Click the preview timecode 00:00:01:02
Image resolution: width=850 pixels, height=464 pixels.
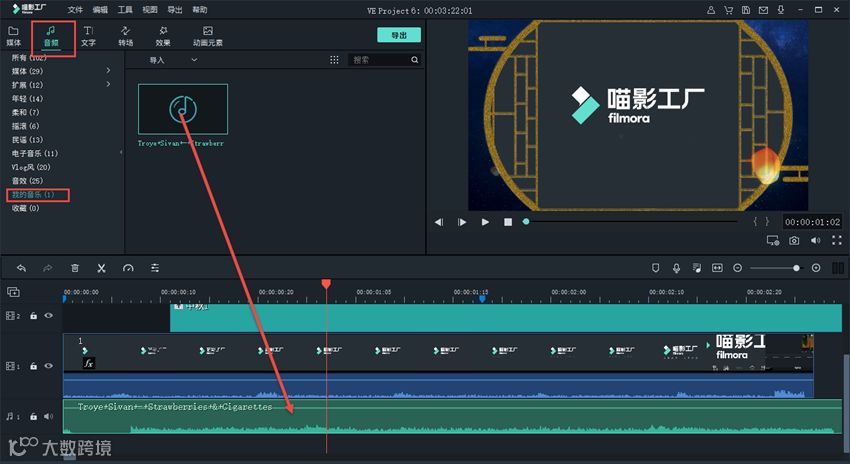(x=812, y=222)
